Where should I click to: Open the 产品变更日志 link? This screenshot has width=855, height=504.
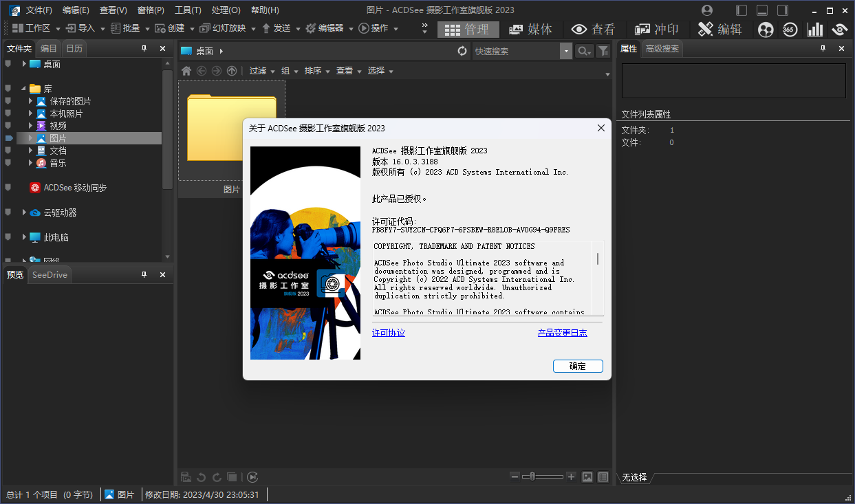point(563,333)
